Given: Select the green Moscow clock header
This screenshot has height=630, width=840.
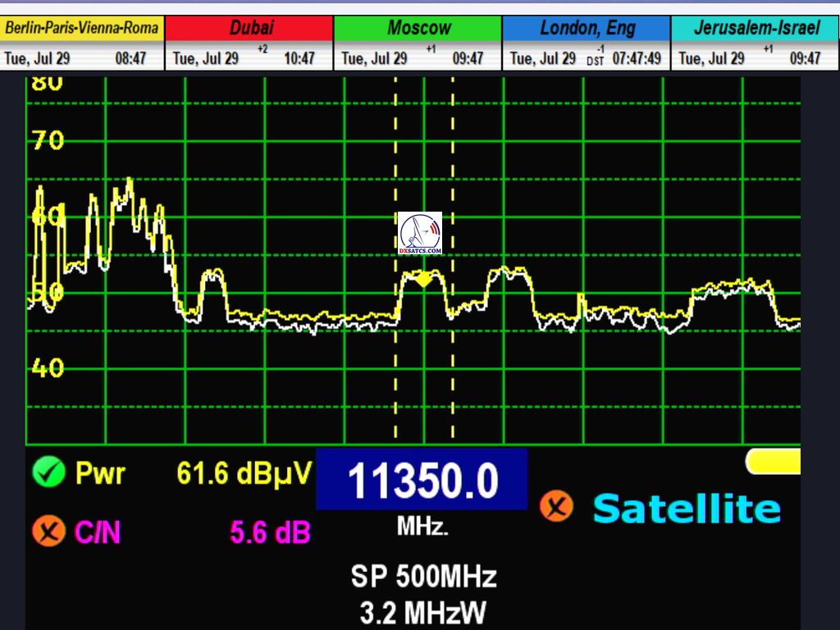Looking at the screenshot, I should tap(418, 28).
